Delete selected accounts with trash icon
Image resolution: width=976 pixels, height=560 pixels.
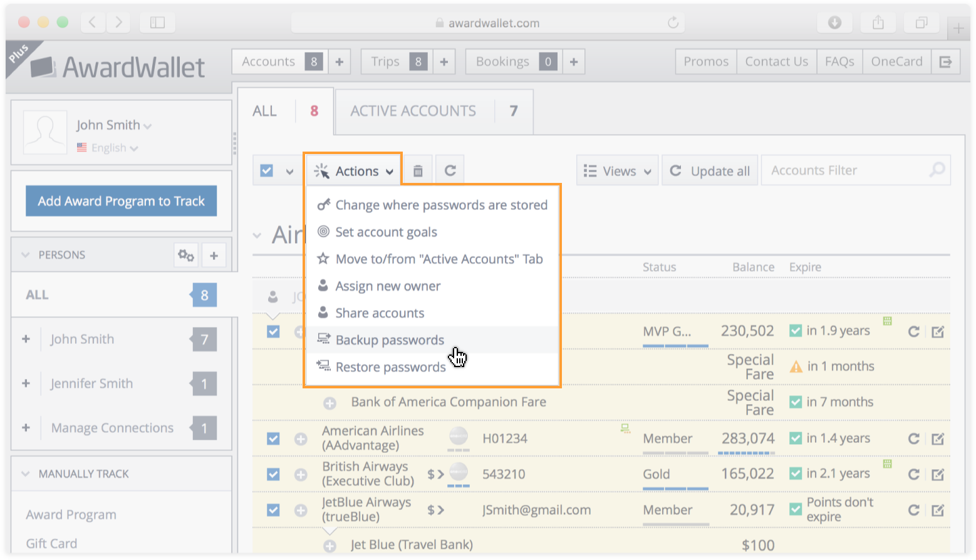pos(418,170)
